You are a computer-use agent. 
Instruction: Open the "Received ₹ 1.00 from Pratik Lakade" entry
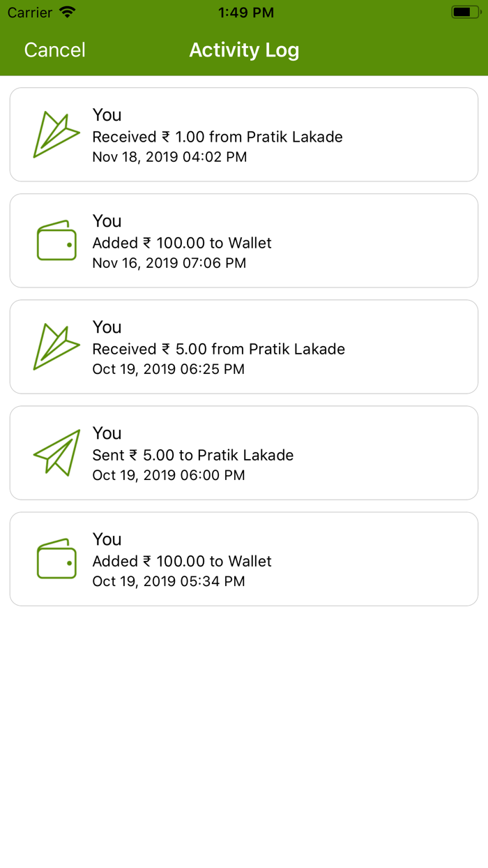[218, 137]
